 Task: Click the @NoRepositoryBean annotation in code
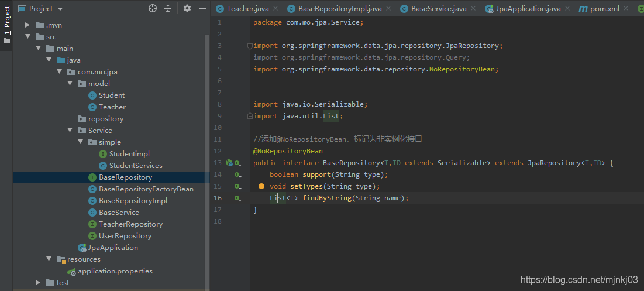pos(288,151)
